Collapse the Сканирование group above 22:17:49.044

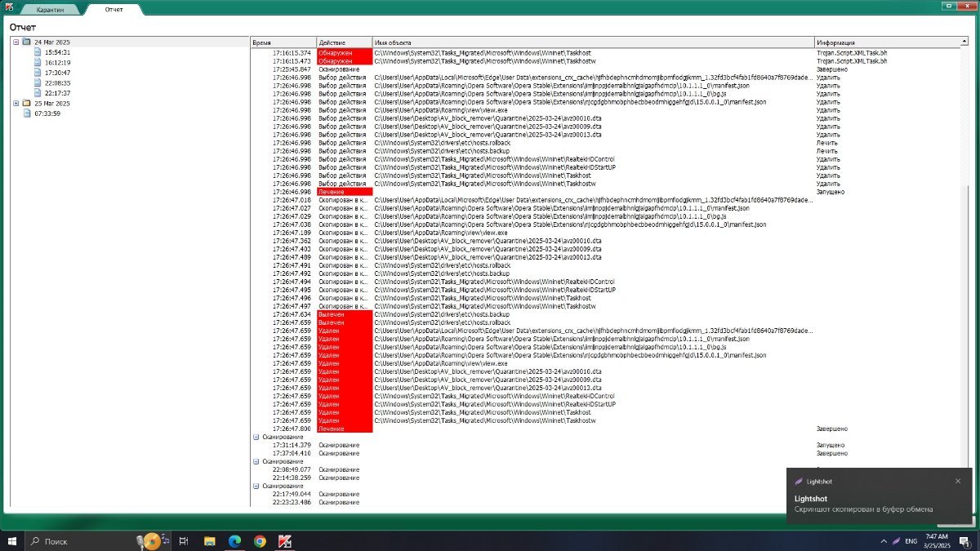(256, 486)
